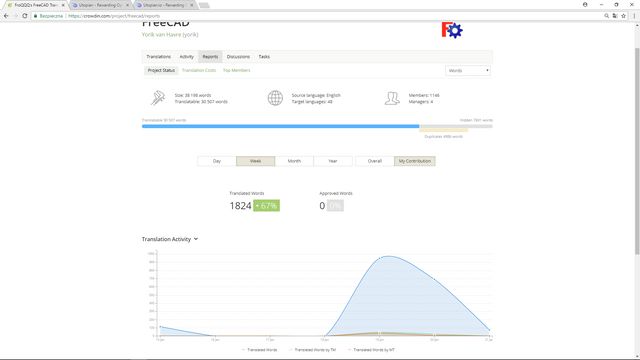Viewport: 640px width, 360px height.
Task: Set report period to Year
Action: [333, 161]
